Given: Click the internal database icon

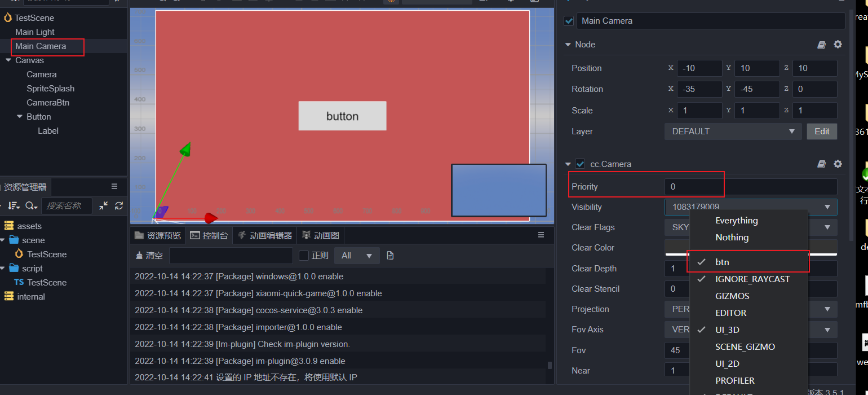Looking at the screenshot, I should [8, 296].
